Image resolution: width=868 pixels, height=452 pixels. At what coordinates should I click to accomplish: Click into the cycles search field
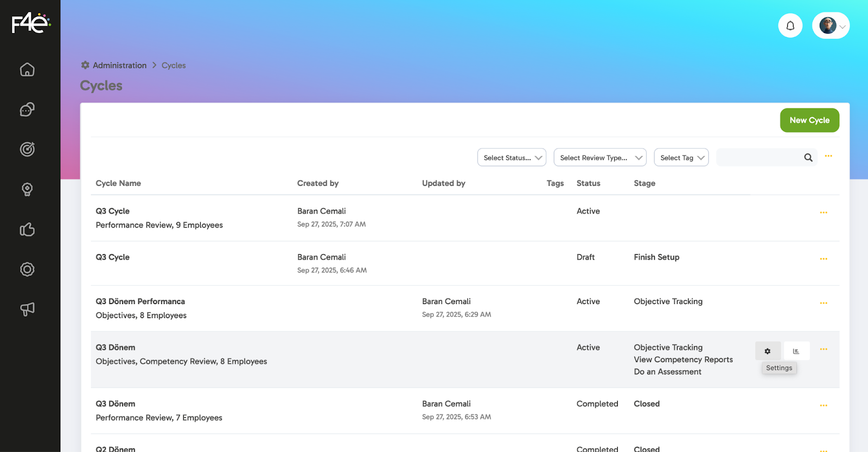click(x=759, y=158)
